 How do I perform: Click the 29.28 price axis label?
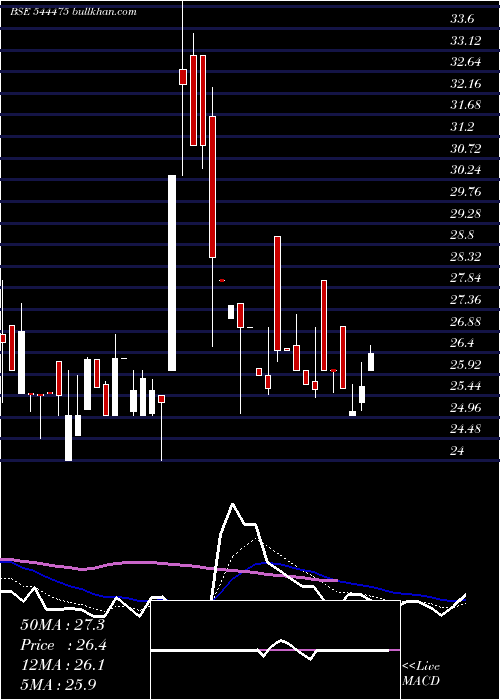(x=466, y=213)
